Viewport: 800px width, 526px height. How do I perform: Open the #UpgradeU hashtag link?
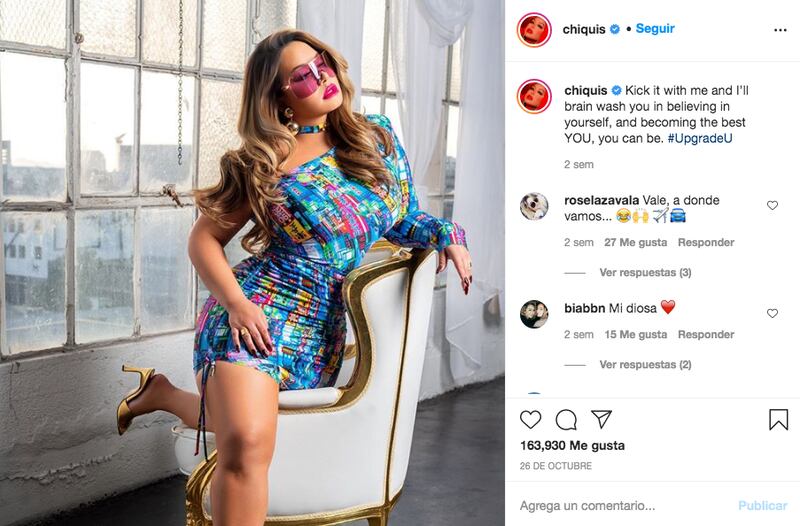[700, 138]
